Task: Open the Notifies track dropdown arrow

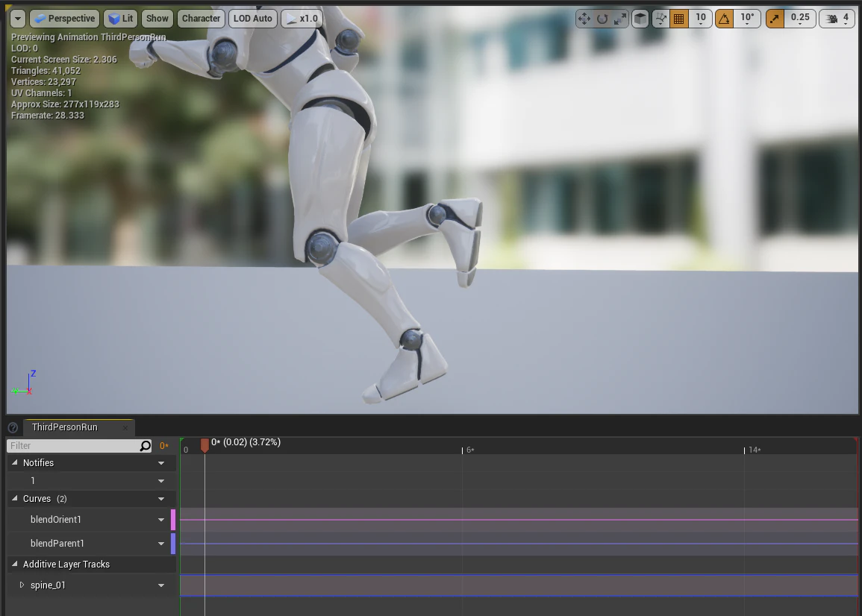Action: pos(161,463)
